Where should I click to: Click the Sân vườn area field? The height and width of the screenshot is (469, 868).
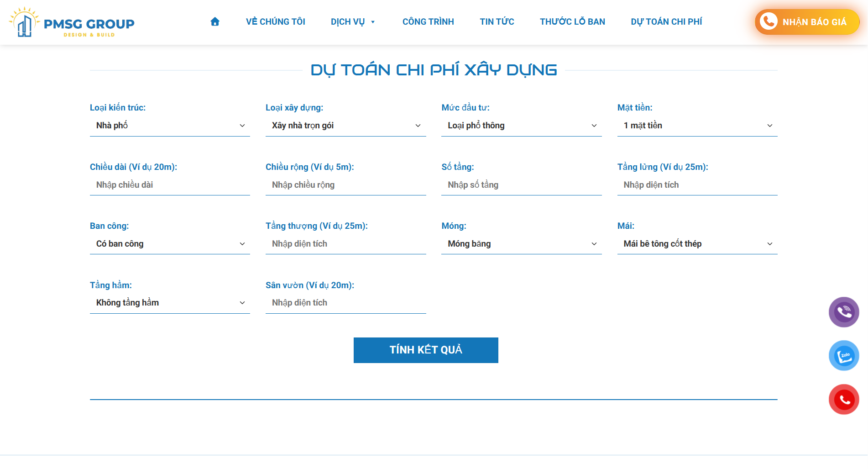click(x=345, y=303)
